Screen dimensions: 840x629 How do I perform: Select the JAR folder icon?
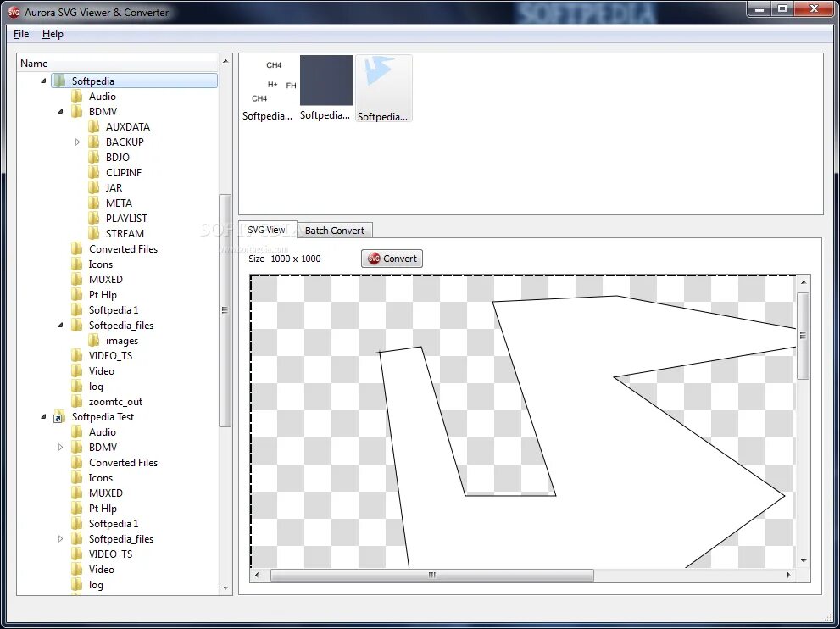pyautogui.click(x=93, y=187)
